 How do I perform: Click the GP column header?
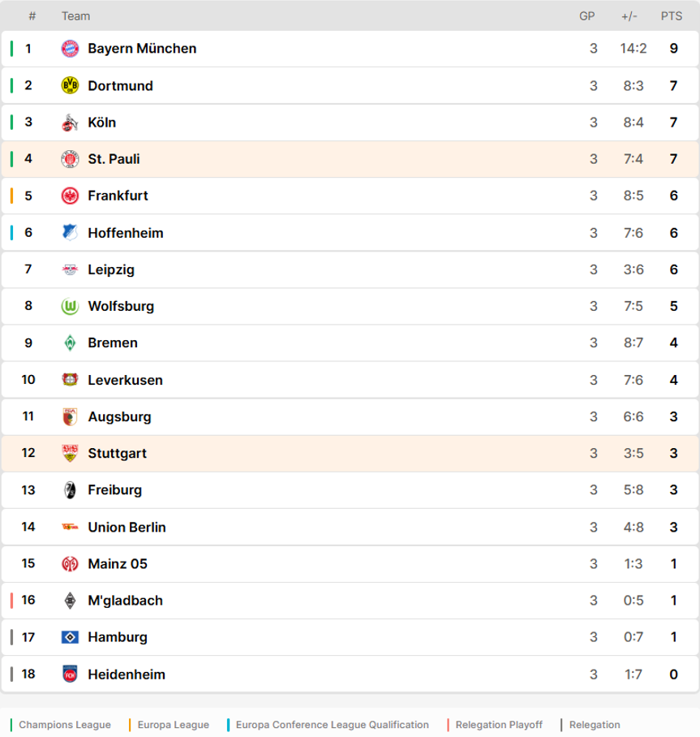tap(586, 16)
